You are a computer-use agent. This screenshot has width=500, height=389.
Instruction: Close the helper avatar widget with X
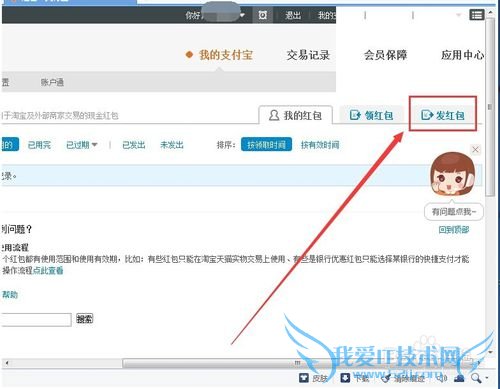tap(476, 150)
